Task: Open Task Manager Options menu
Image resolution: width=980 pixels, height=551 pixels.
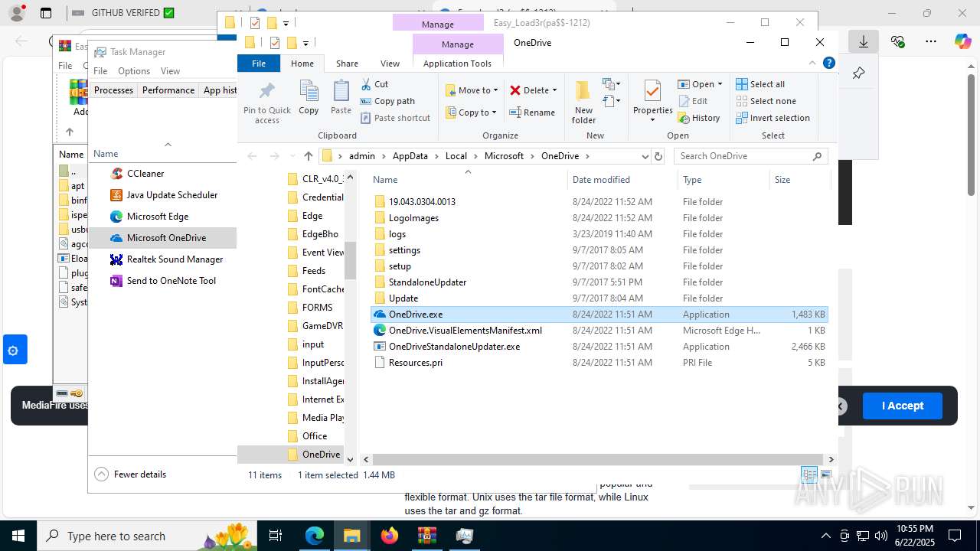Action: [x=134, y=71]
